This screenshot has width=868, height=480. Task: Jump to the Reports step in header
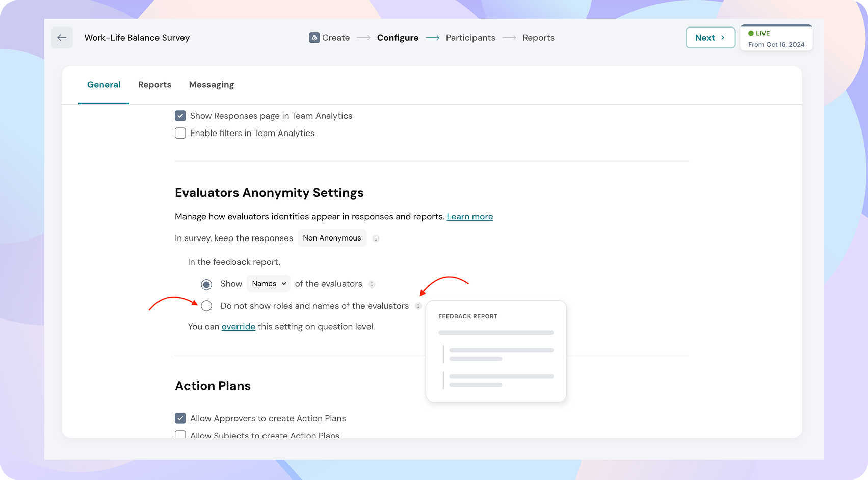coord(538,38)
